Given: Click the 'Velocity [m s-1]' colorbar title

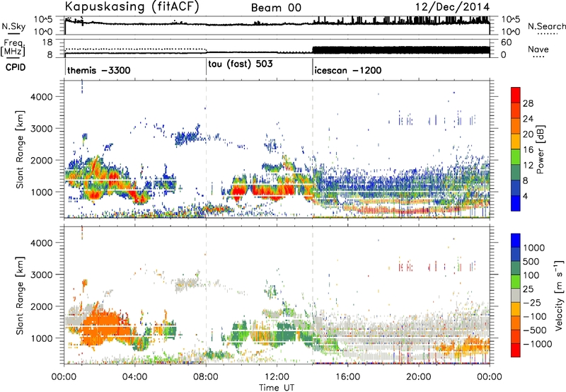Looking at the screenshot, I should pos(559,295).
